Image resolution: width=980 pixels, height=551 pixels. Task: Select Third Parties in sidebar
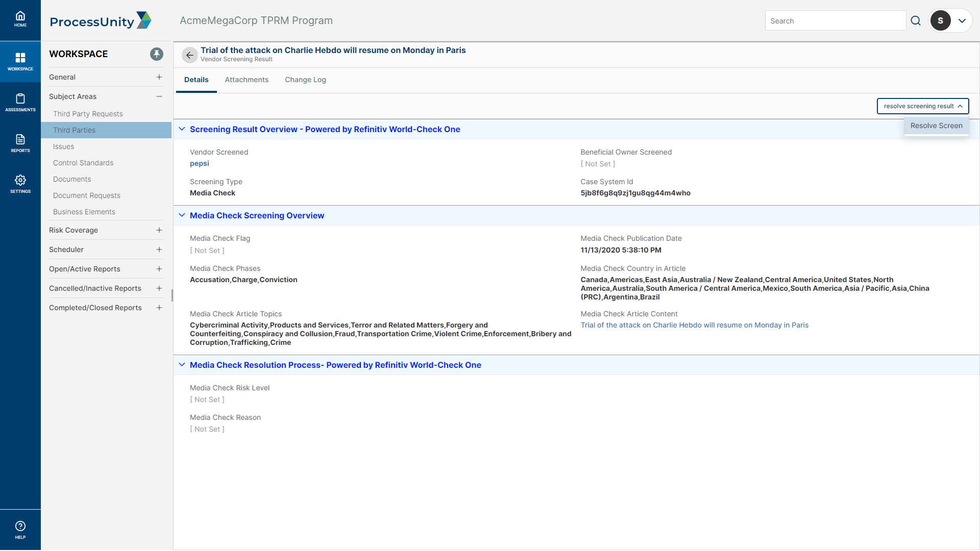(x=106, y=130)
